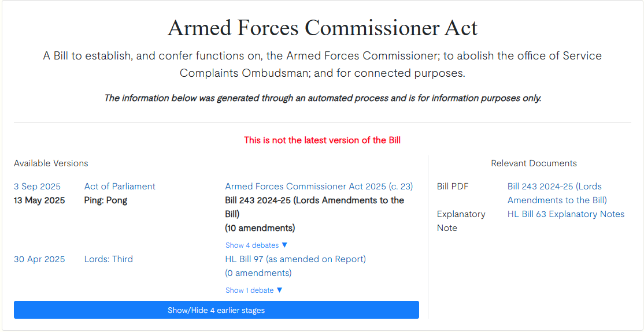Open Armed Forces Commissioner Act 2025 (c. 23)

click(x=319, y=186)
